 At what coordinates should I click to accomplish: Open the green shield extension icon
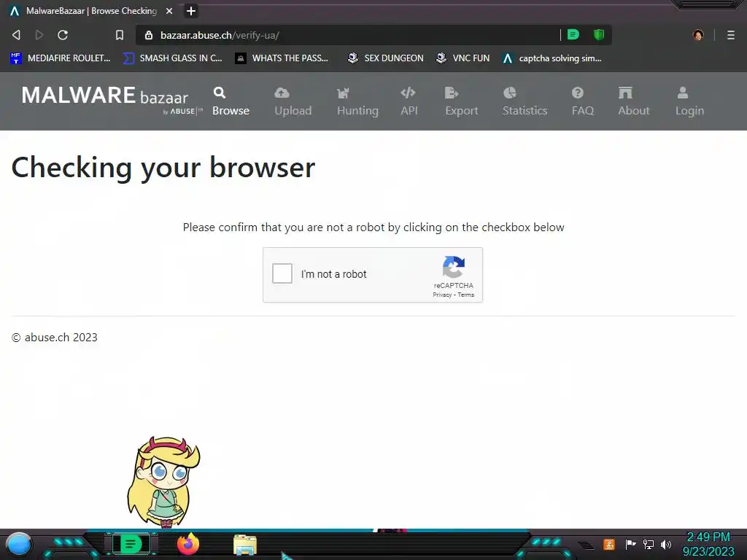pos(599,35)
